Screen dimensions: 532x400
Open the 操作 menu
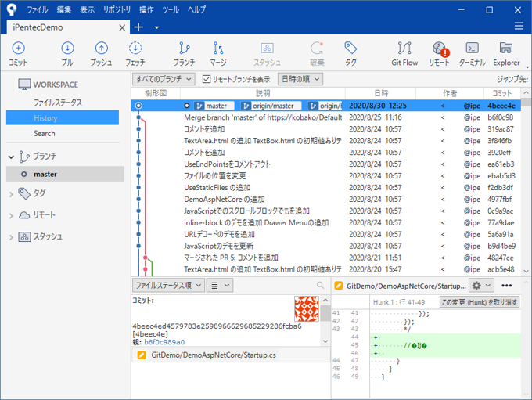pyautogui.click(x=146, y=9)
